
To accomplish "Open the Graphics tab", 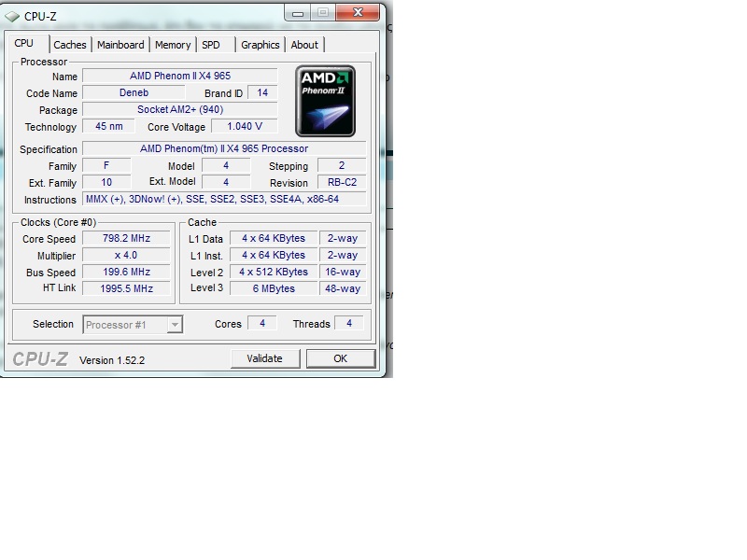I will pyautogui.click(x=261, y=45).
